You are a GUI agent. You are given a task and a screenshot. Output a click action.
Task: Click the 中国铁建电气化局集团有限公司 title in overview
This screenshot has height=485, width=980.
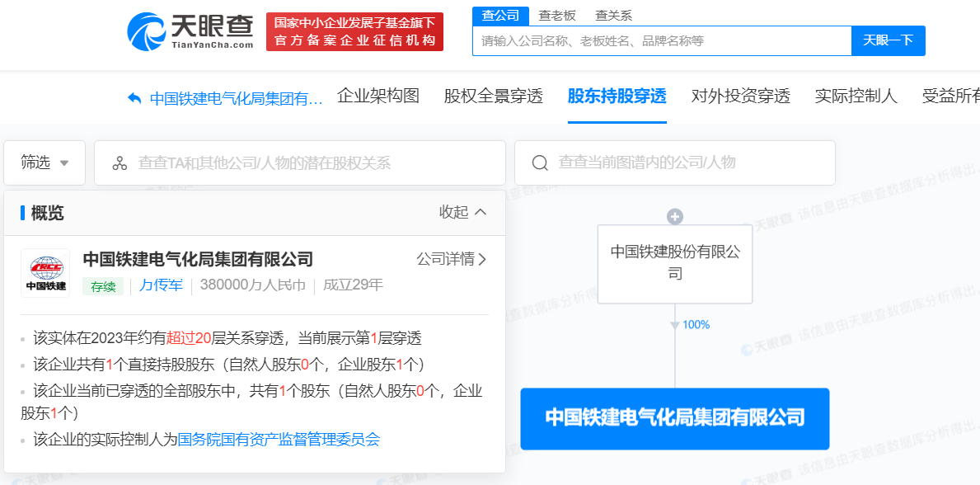[198, 259]
